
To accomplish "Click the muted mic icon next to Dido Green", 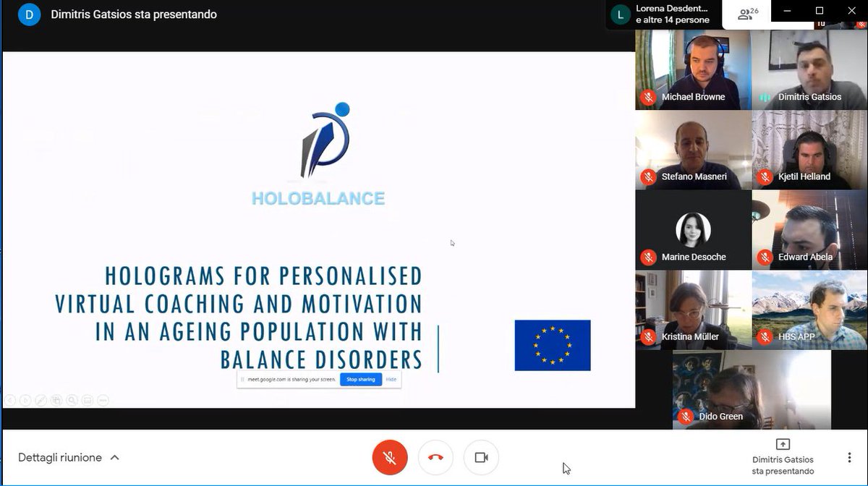I will point(686,417).
